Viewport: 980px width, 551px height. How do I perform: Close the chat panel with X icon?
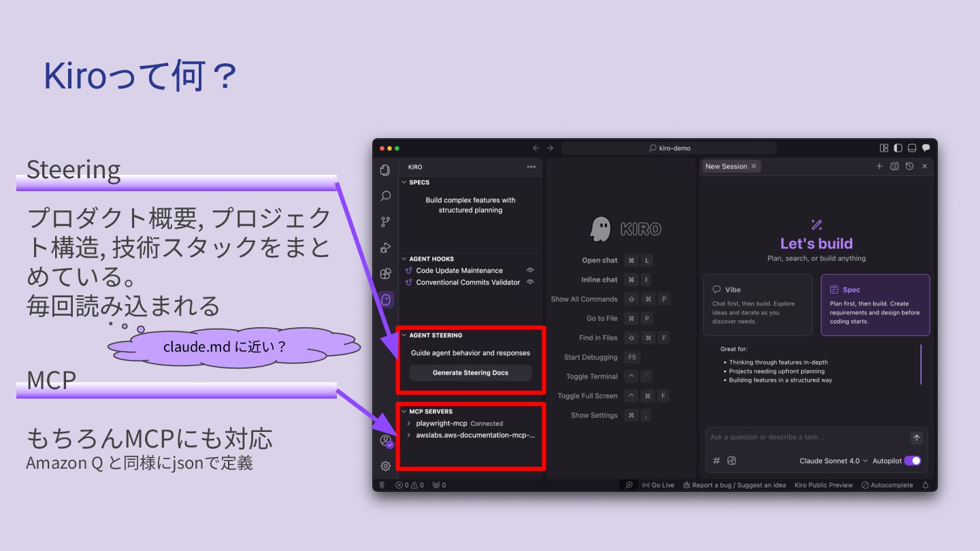pyautogui.click(x=924, y=166)
